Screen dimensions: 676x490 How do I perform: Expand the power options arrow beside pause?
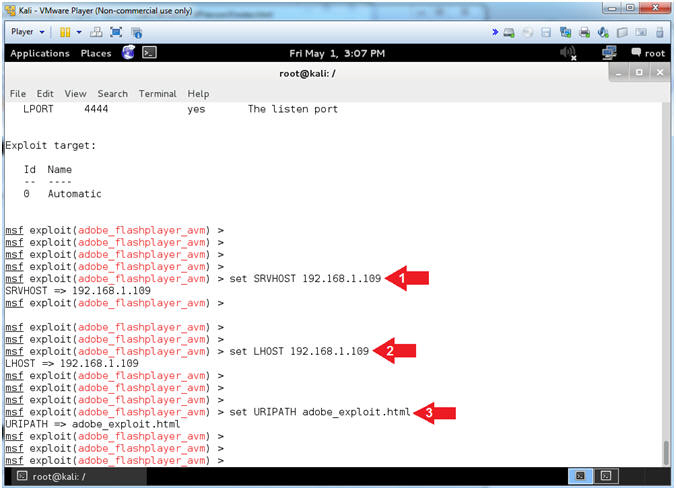(x=79, y=32)
